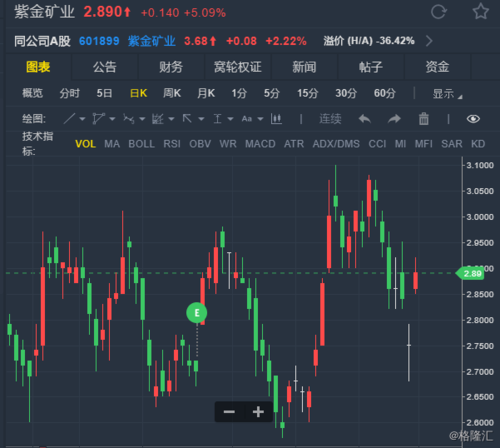Select the price range measure tool
The image size is (500, 448).
(x=217, y=119)
